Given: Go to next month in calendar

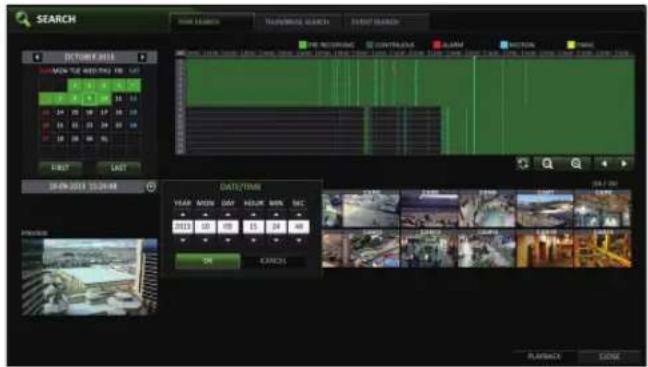Looking at the screenshot, I should [x=142, y=57].
